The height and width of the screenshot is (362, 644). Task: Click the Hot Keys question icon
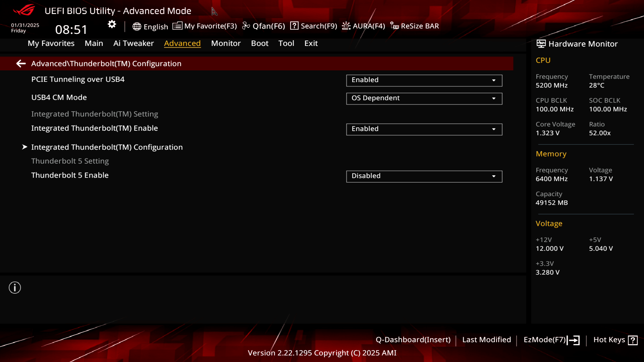coord(633,340)
